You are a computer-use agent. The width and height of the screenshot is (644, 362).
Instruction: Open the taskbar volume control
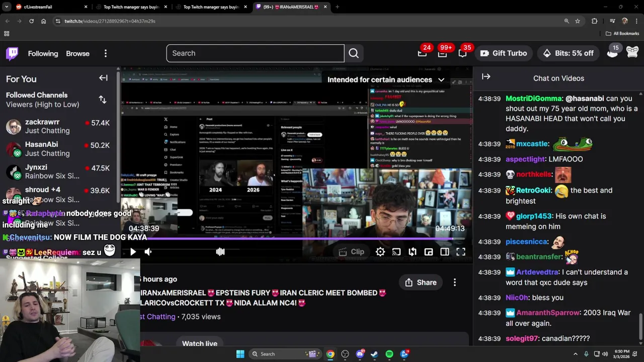605,354
